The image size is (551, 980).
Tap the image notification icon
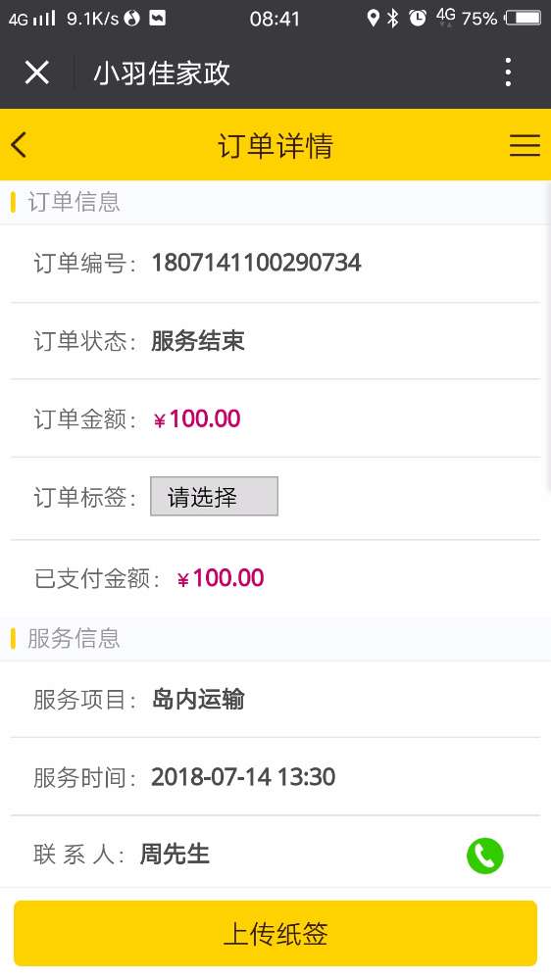tap(158, 18)
